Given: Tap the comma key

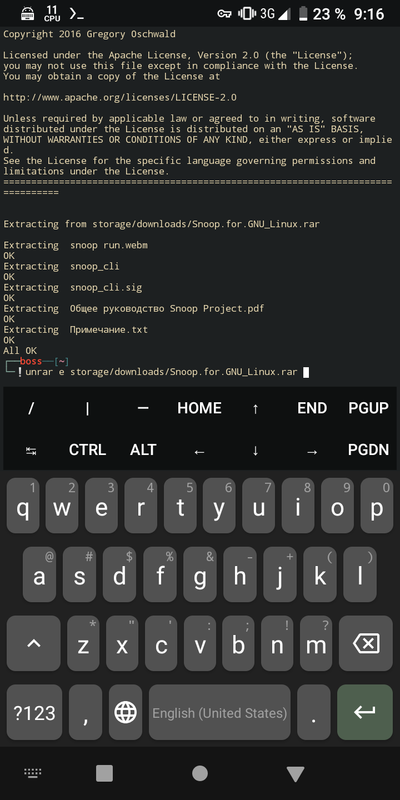Looking at the screenshot, I should pyautogui.click(x=85, y=712).
